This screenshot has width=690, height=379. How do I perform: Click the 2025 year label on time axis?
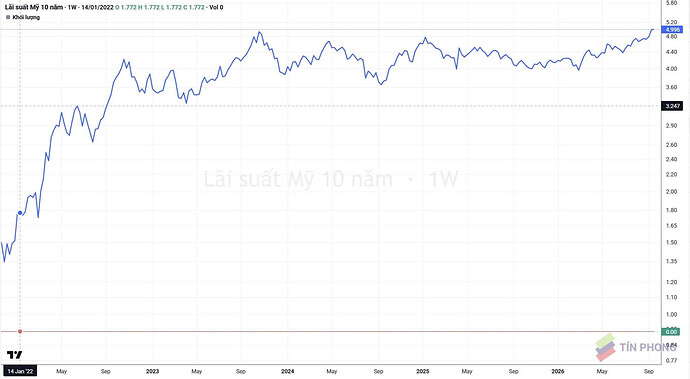tap(422, 371)
